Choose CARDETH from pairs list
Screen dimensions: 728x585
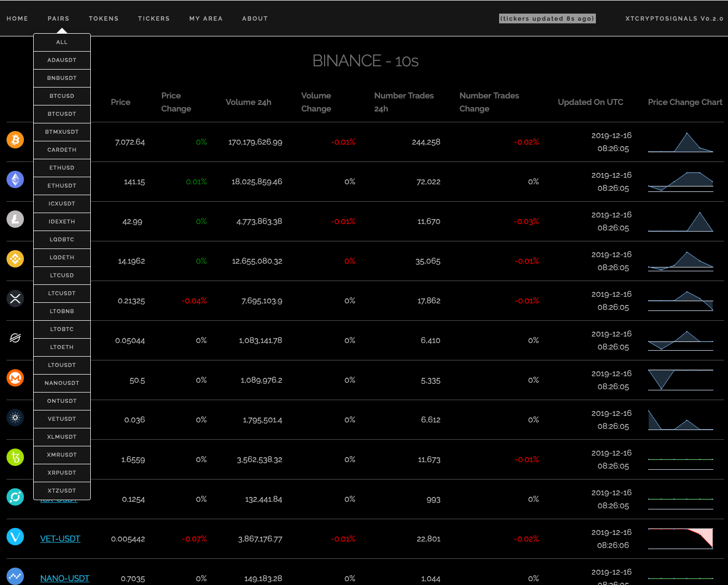pos(62,150)
